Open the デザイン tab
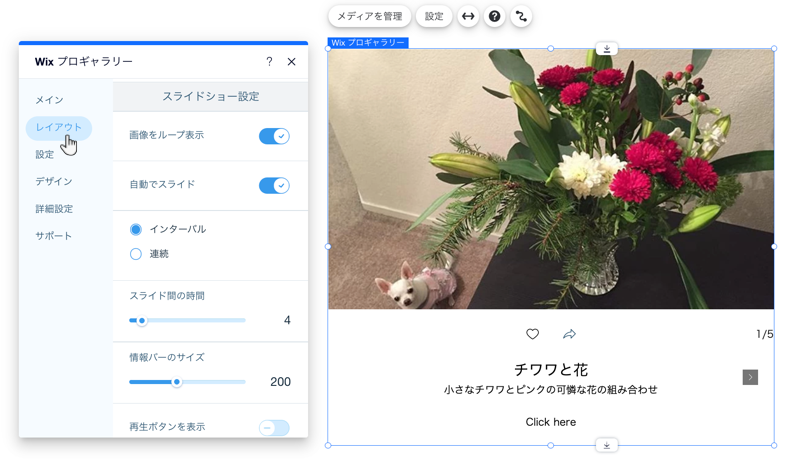This screenshot has width=800, height=460. (54, 182)
